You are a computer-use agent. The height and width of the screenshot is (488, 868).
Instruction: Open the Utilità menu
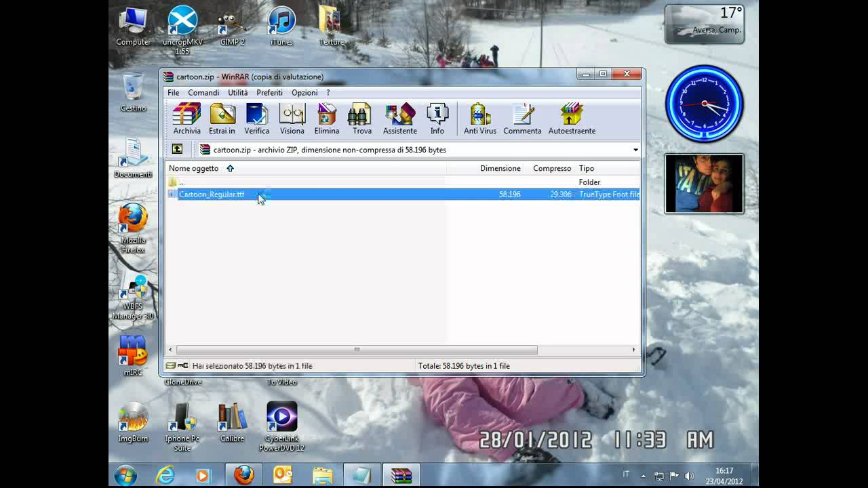238,93
